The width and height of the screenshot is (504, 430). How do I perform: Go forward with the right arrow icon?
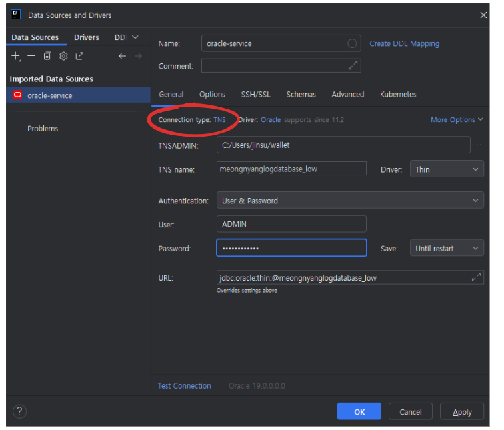point(138,56)
